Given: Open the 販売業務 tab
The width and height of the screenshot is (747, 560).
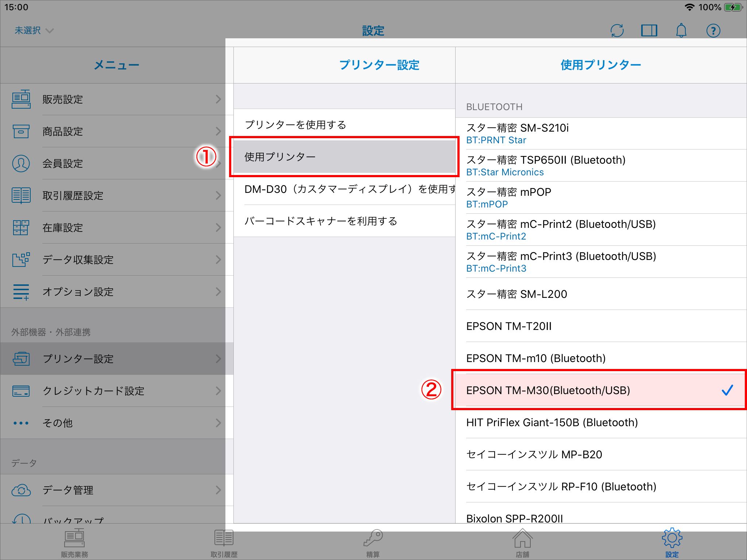Looking at the screenshot, I should [74, 543].
